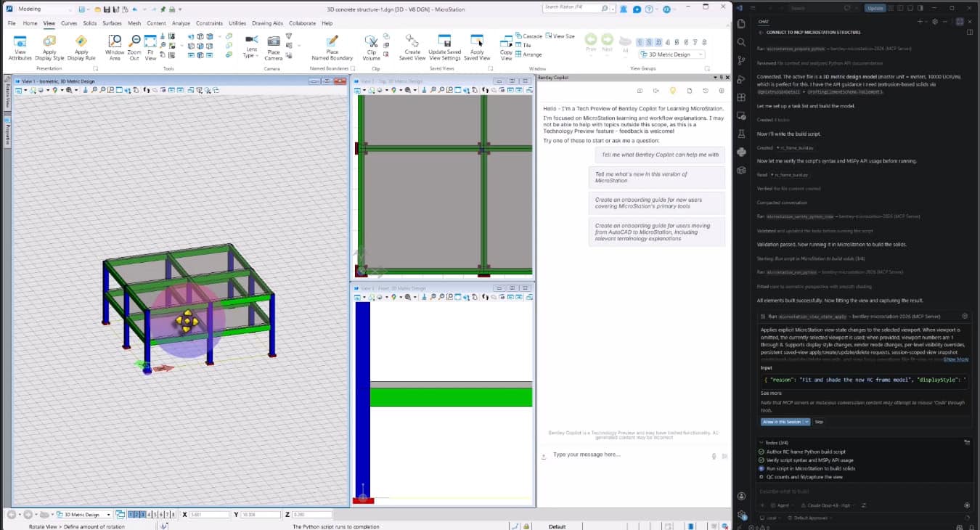
Task: Open VS Code Run and Debug icon
Action: tap(741, 79)
